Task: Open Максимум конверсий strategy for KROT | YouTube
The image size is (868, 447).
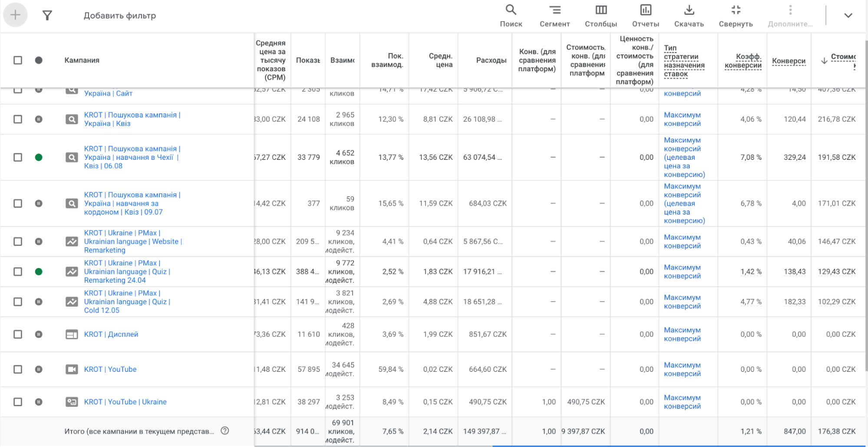Action: (x=682, y=369)
